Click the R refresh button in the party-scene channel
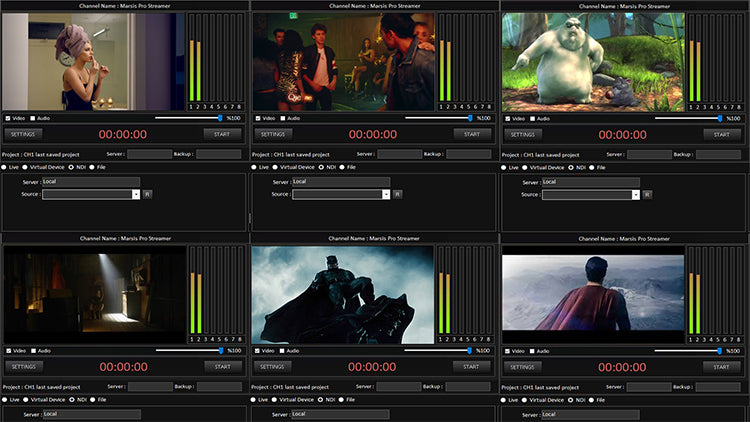 (x=397, y=194)
